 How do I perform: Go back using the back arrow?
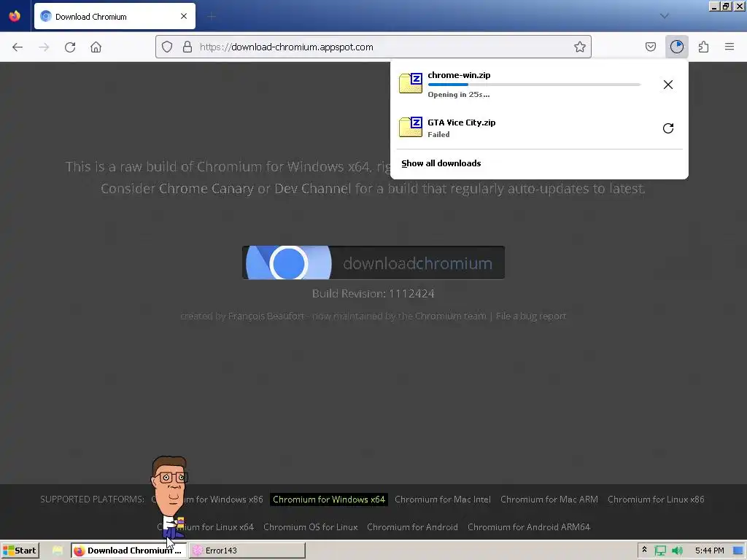pos(18,47)
